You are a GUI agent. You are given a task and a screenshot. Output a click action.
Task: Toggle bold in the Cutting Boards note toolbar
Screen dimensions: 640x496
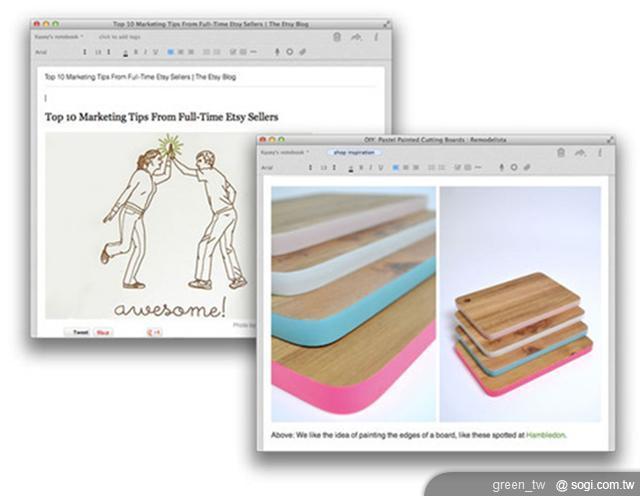[x=361, y=167]
